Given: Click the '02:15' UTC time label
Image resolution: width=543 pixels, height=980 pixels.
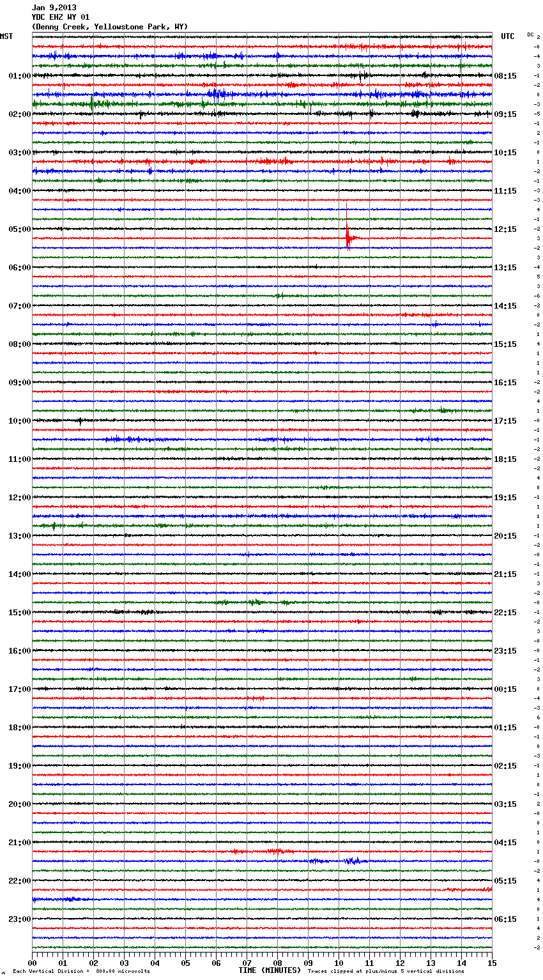Looking at the screenshot, I should (505, 766).
